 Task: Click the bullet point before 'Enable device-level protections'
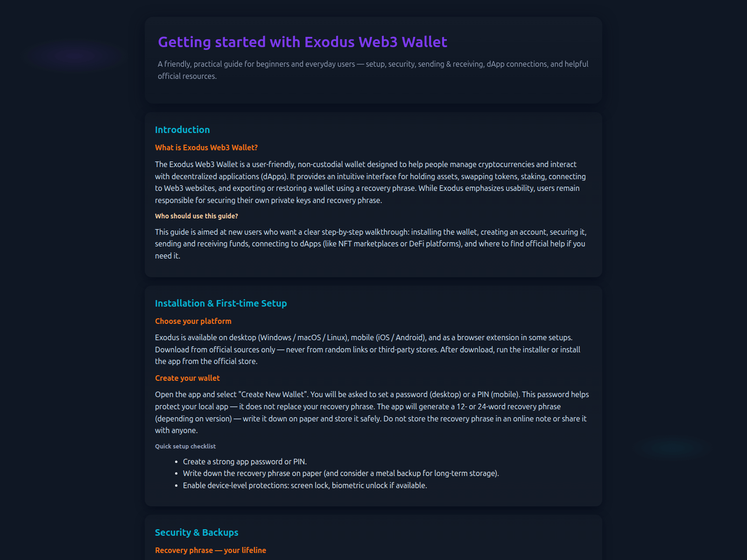pos(176,486)
